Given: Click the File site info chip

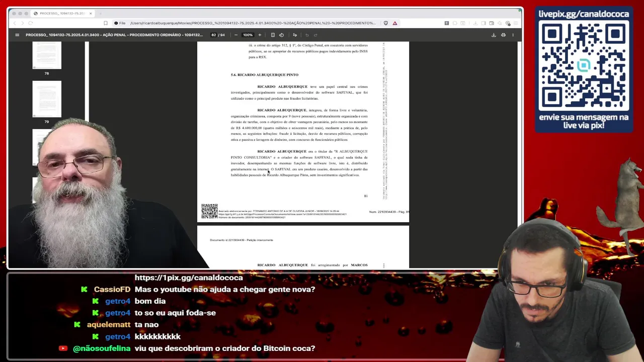Looking at the screenshot, I should point(120,23).
